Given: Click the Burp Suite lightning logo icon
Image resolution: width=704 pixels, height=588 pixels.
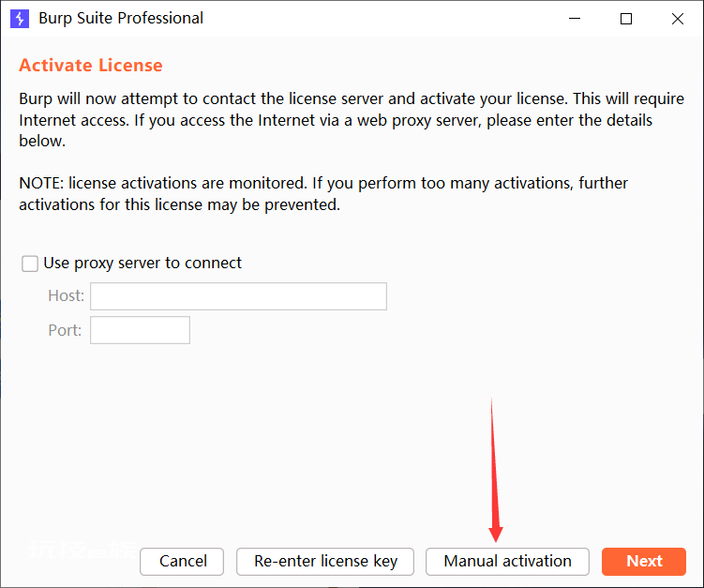Looking at the screenshot, I should pos(20,19).
